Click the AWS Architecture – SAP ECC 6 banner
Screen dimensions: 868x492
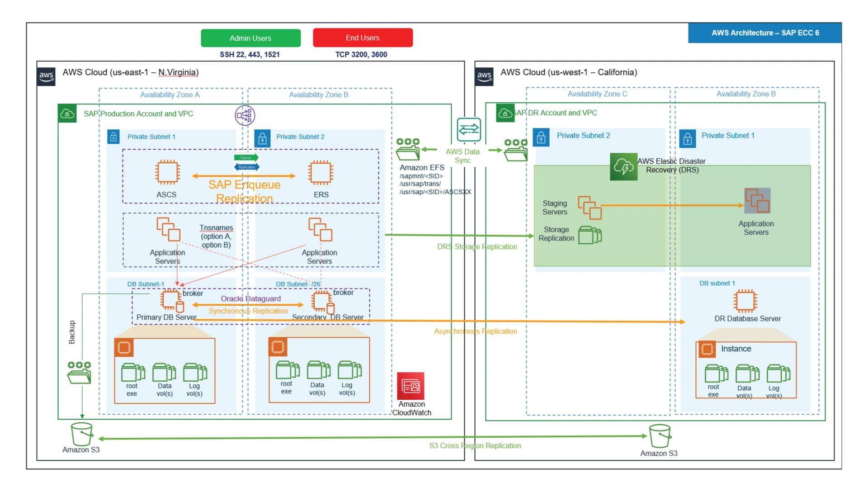click(x=764, y=33)
